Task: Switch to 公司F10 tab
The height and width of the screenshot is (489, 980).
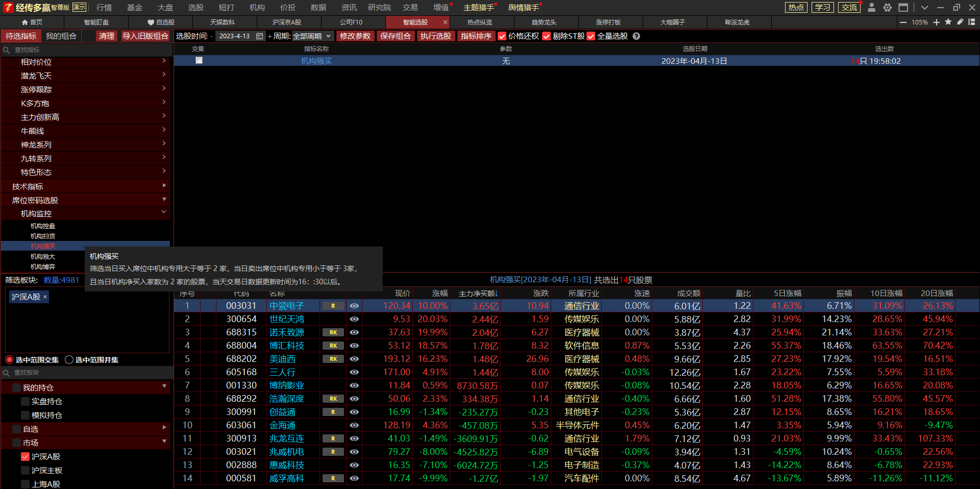Action: (351, 22)
